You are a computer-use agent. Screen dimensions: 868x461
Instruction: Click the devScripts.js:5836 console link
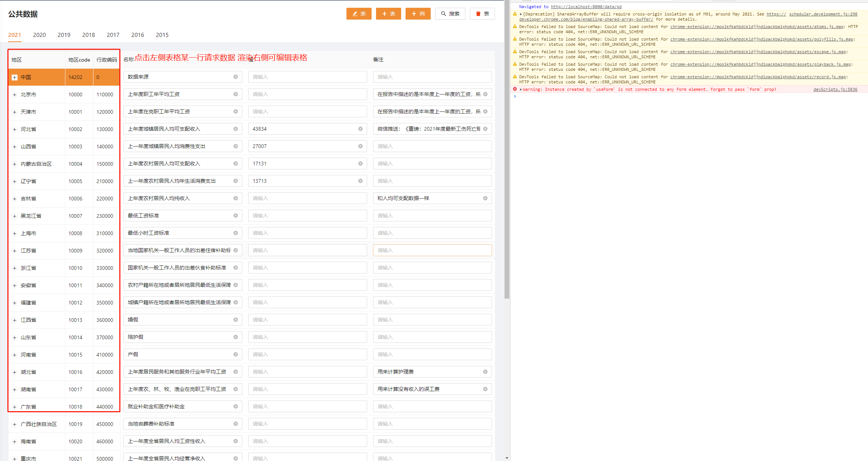click(x=835, y=89)
